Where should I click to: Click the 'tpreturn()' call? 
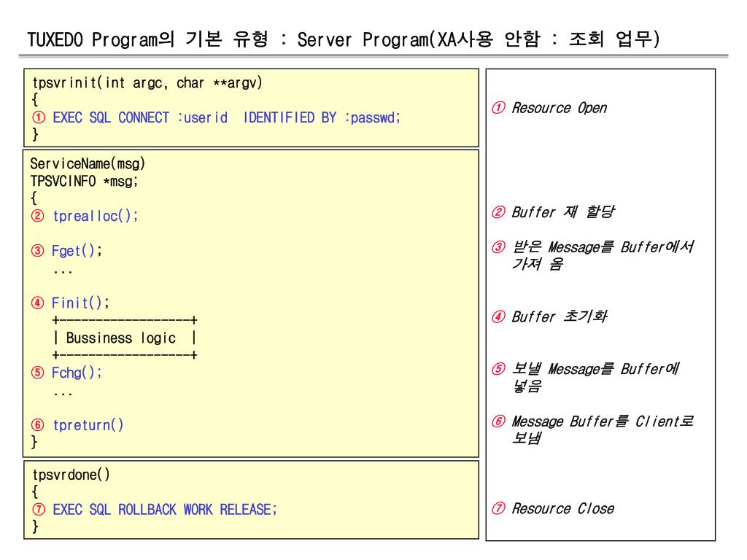click(x=88, y=425)
